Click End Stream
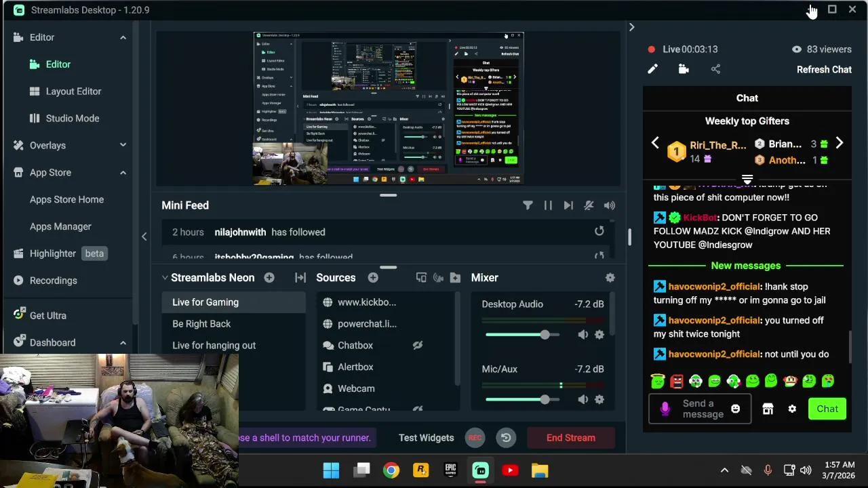Viewport: 868px width, 488px height. pyautogui.click(x=571, y=438)
